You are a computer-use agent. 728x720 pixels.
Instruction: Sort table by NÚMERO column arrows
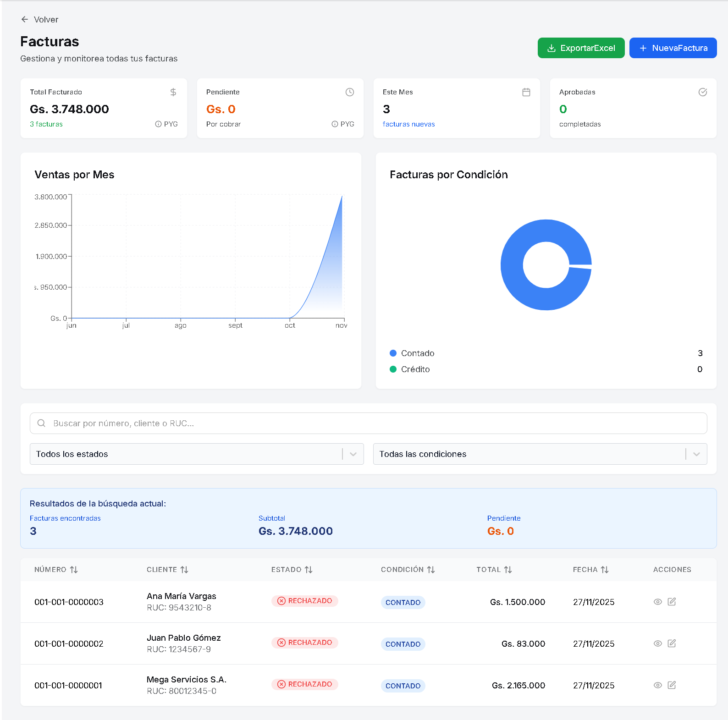click(x=74, y=570)
